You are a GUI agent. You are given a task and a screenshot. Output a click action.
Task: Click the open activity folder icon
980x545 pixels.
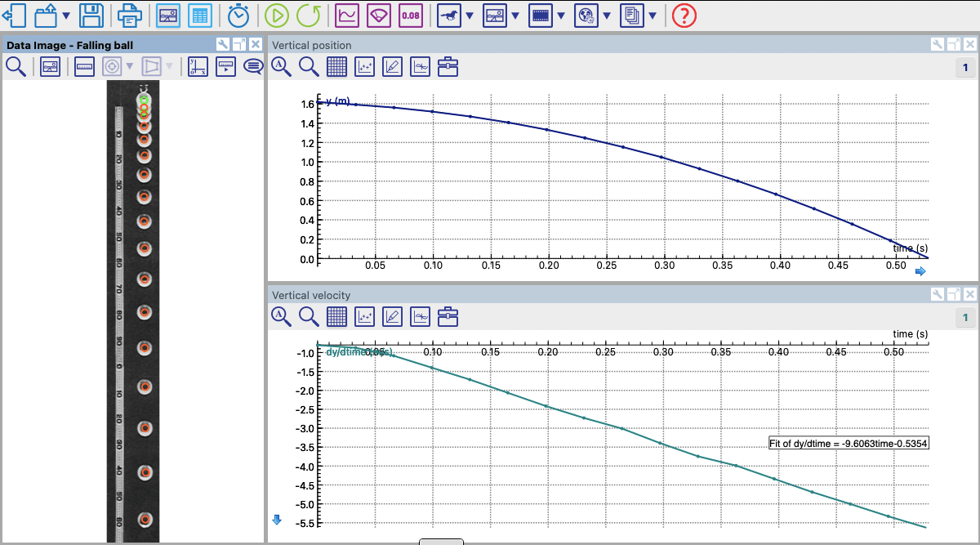coord(45,16)
